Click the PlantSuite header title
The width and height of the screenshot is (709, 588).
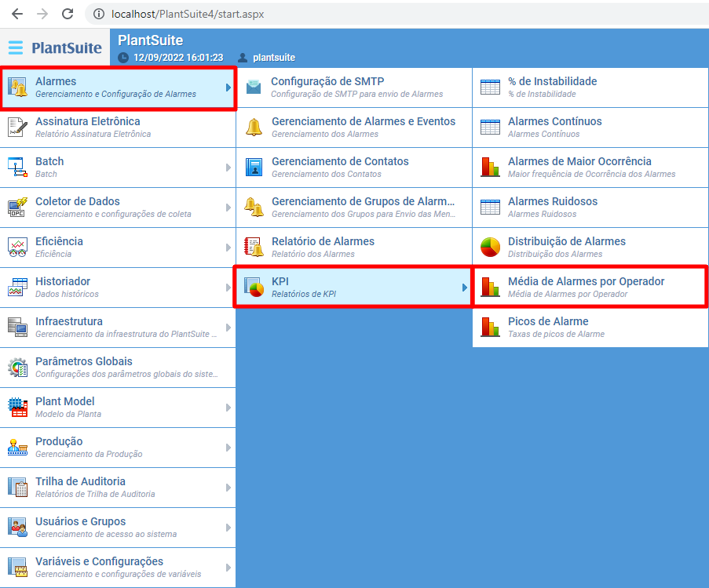[151, 40]
